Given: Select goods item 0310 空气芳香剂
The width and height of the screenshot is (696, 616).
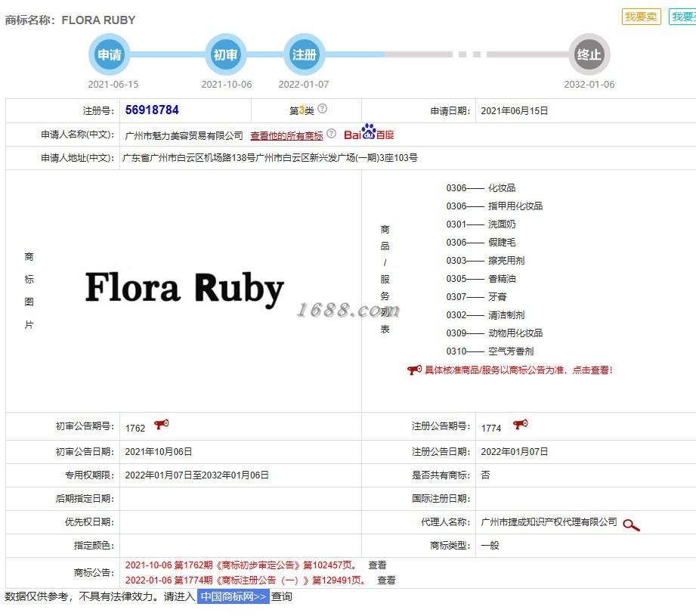Looking at the screenshot, I should tap(490, 351).
